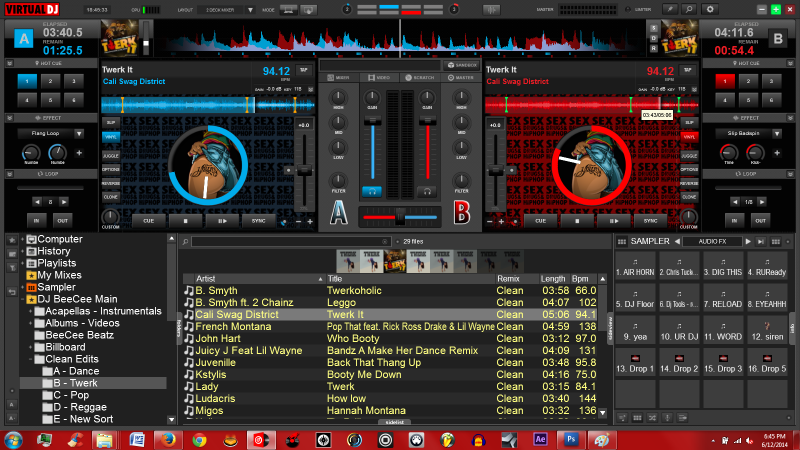Click deck B headphone cue button
This screenshot has height=450, width=800.
[x=427, y=192]
